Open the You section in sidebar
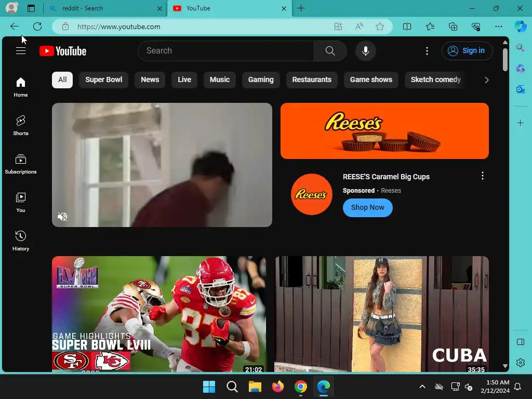Viewport: 532px width, 399px height. click(x=21, y=203)
